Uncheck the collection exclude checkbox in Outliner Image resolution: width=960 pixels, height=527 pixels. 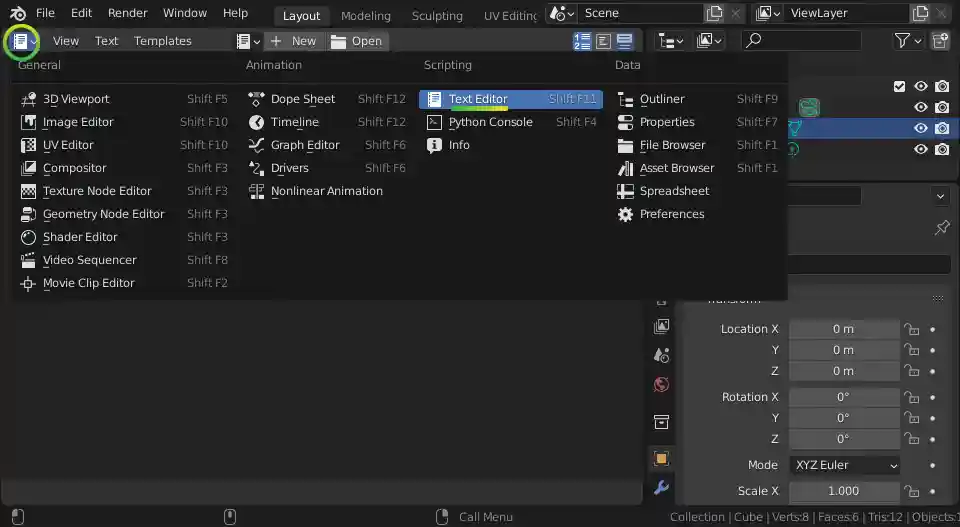pyautogui.click(x=900, y=87)
